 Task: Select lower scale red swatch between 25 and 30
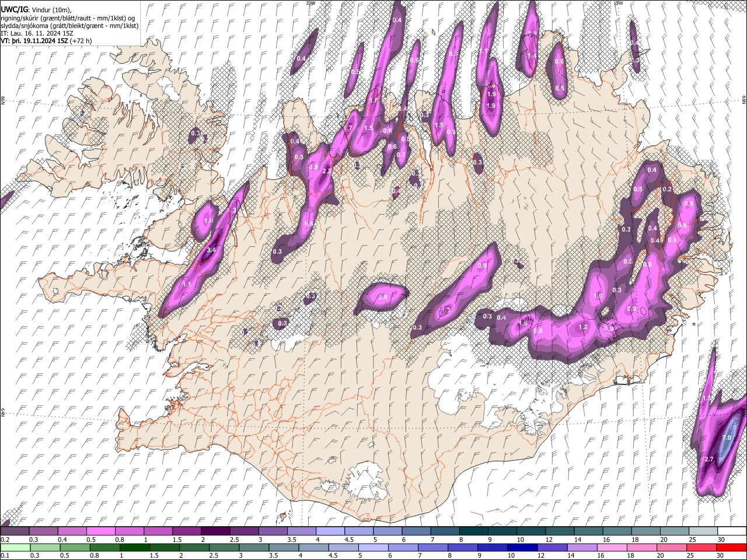703,547
